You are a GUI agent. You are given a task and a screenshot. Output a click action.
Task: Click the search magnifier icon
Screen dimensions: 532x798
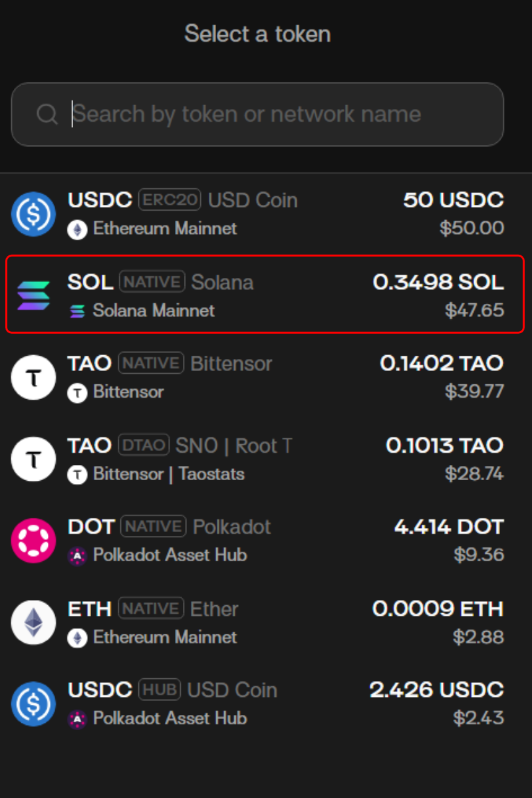47,114
